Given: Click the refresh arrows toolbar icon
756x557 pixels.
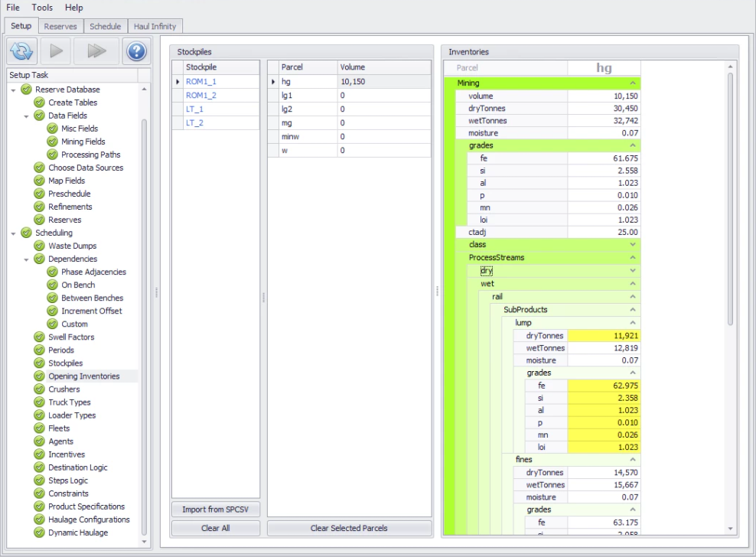Looking at the screenshot, I should click(23, 51).
